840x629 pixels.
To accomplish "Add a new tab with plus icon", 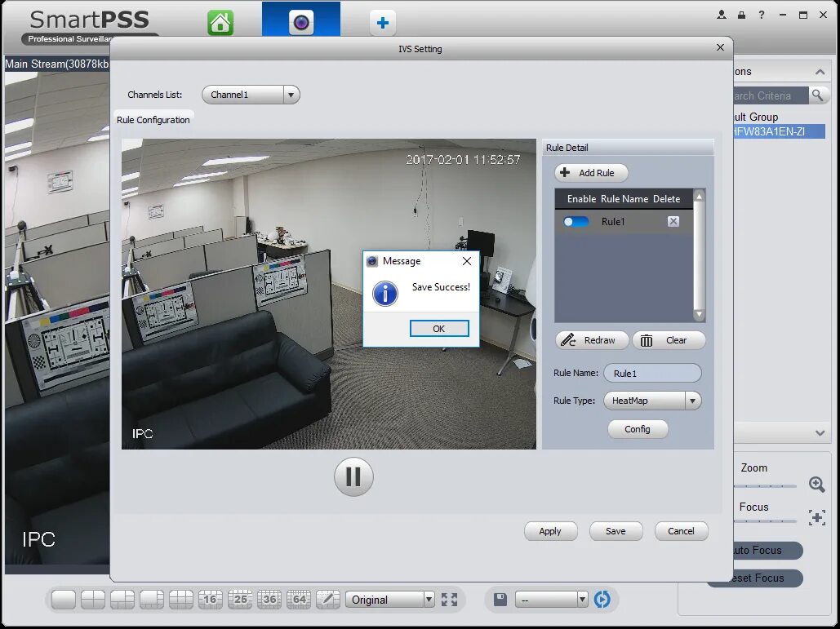I will [x=383, y=23].
